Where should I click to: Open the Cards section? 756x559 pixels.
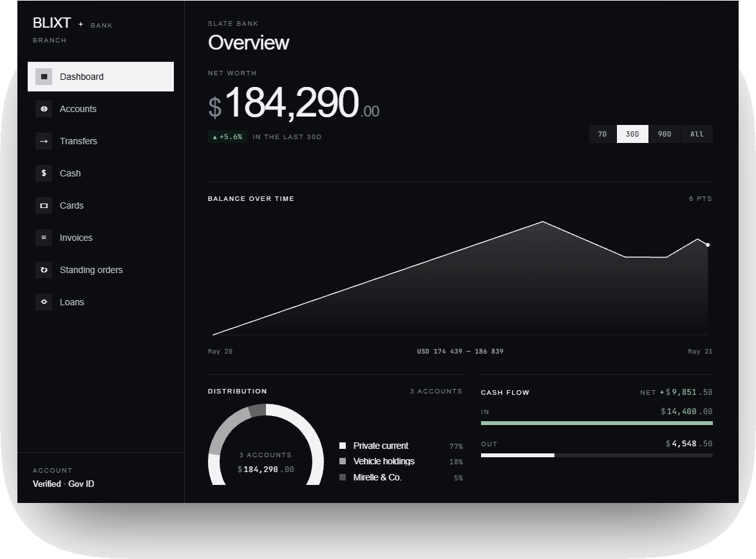click(100, 205)
